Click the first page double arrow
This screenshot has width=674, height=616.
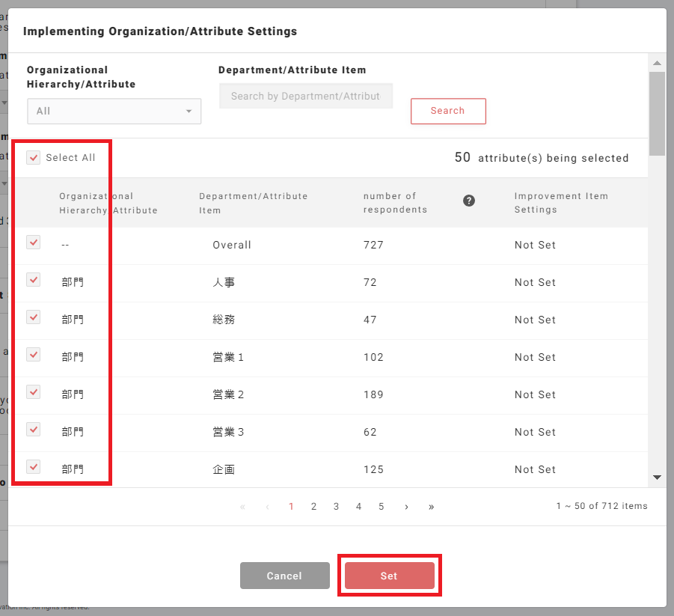pos(242,507)
